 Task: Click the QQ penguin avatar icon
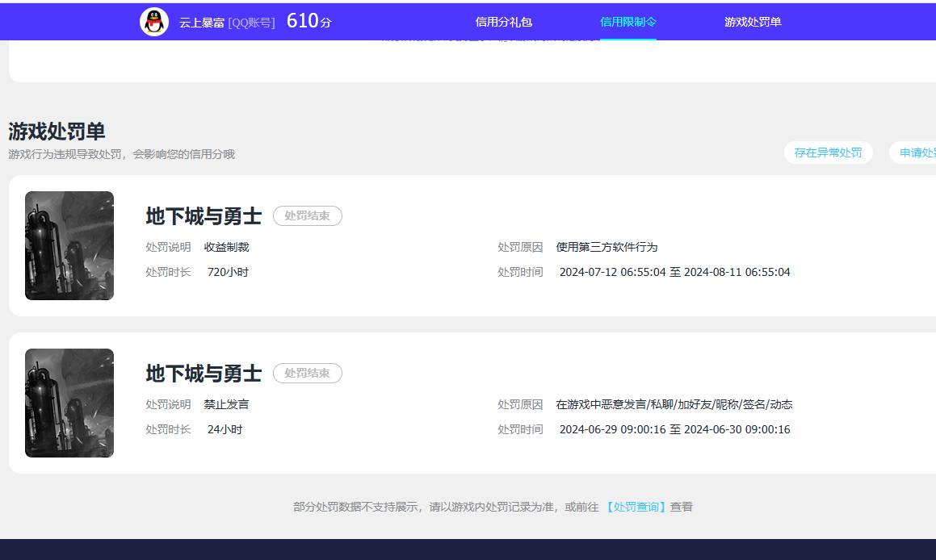pos(154,22)
